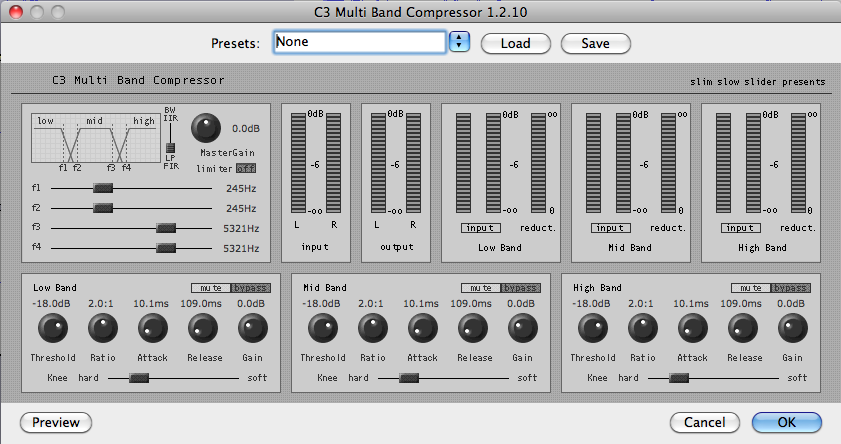The height and width of the screenshot is (444, 841).
Task: Click the Low Band Threshold knob
Action: 52,327
